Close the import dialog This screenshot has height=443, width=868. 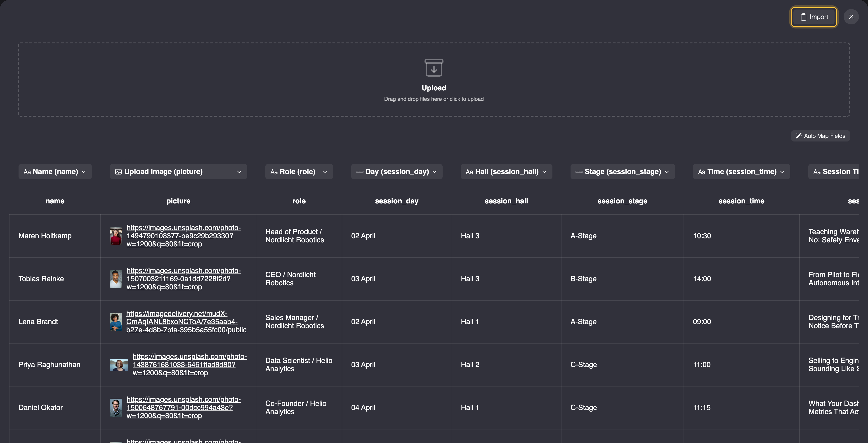851,17
